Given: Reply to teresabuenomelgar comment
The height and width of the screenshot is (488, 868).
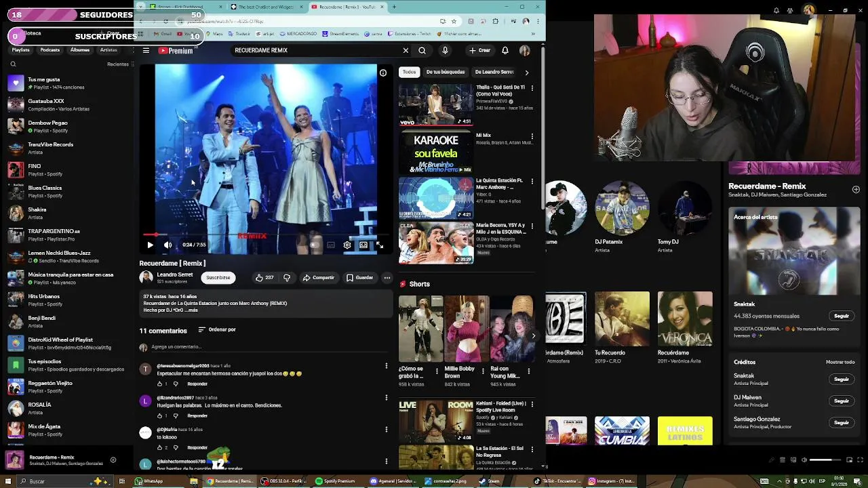Looking at the screenshot, I should tap(197, 384).
